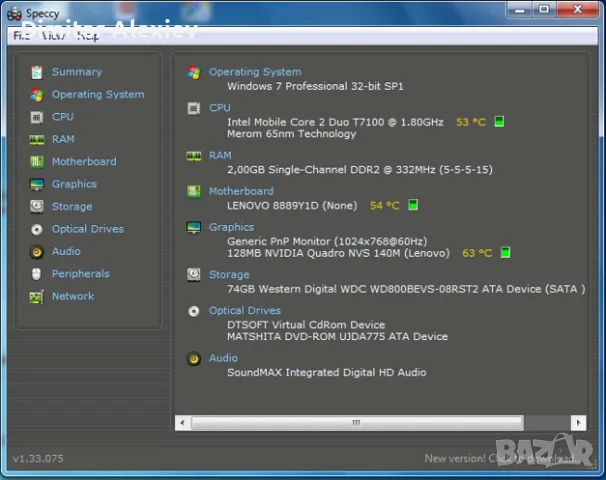Viewport: 606px width, 480px height.
Task: Click the scrollbar right arrow
Action: pyautogui.click(x=579, y=423)
